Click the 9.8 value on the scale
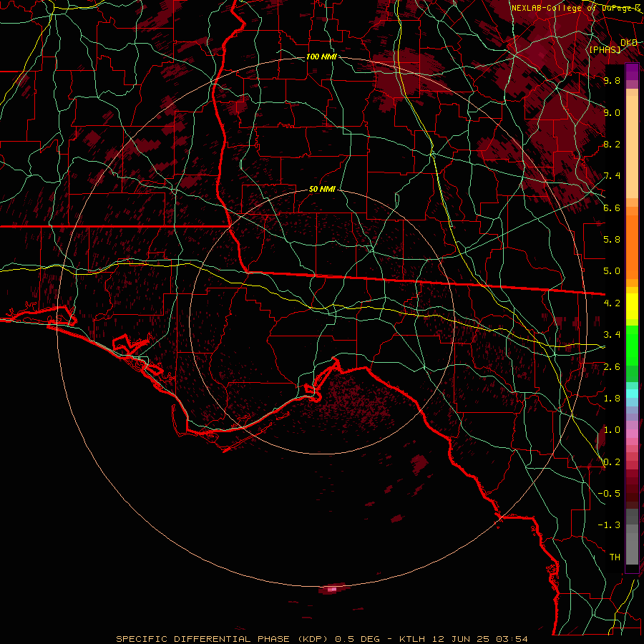This screenshot has height=644, width=644. (x=612, y=80)
